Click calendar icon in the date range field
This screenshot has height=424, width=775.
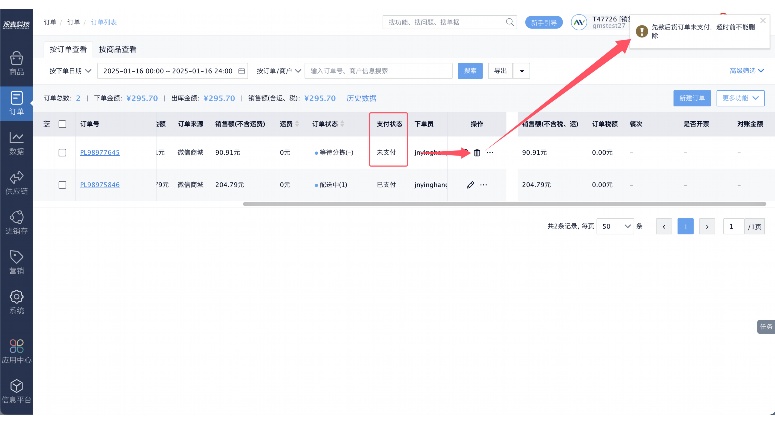(241, 71)
